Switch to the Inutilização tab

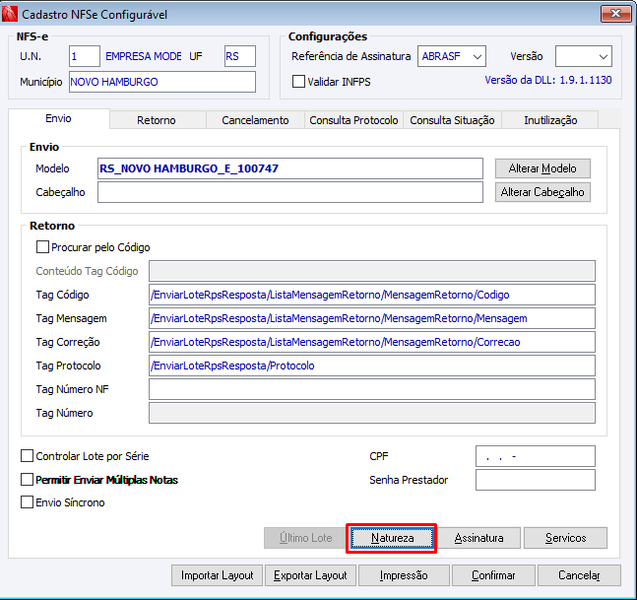tap(550, 120)
